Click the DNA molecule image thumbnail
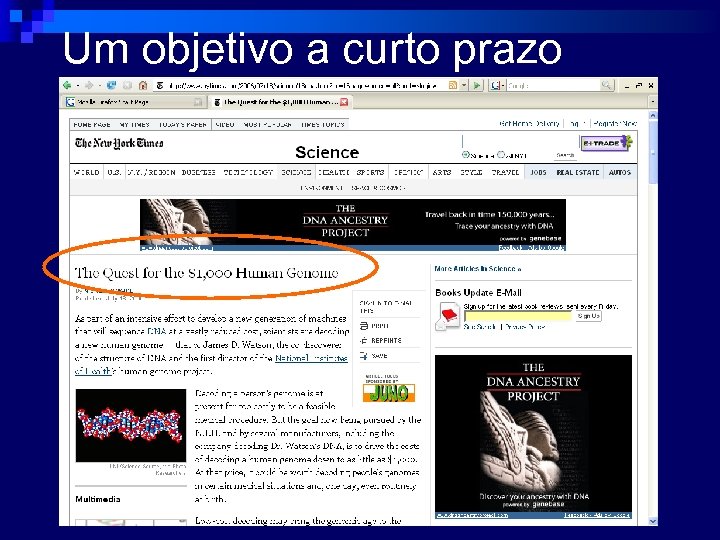720x540 pixels. 131,425
